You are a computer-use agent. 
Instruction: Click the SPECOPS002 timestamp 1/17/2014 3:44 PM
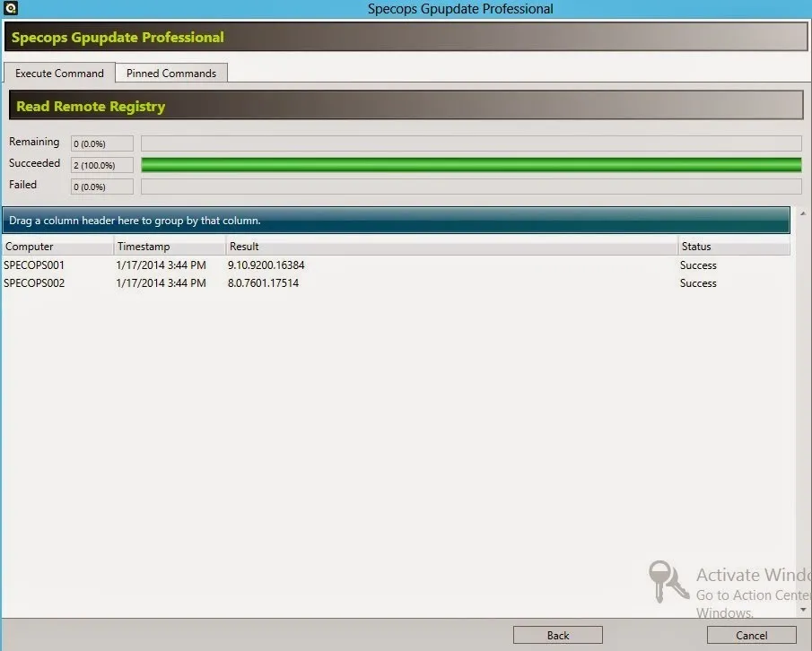[161, 283]
